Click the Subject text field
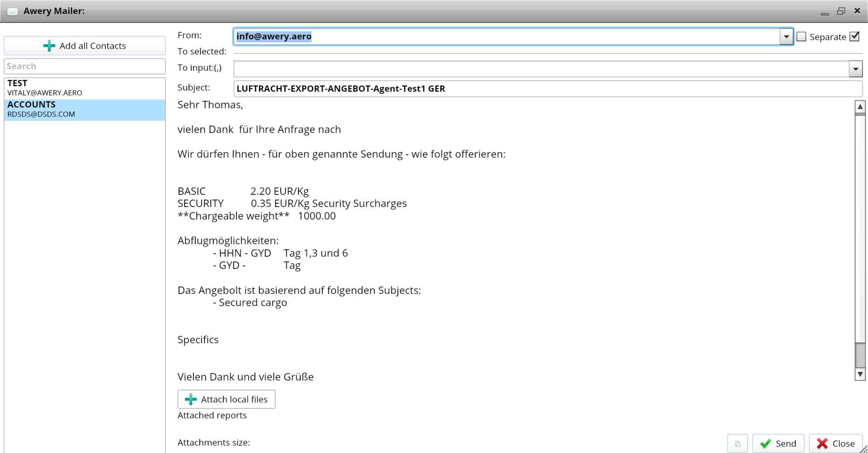This screenshot has width=868, height=453. pyautogui.click(x=547, y=89)
